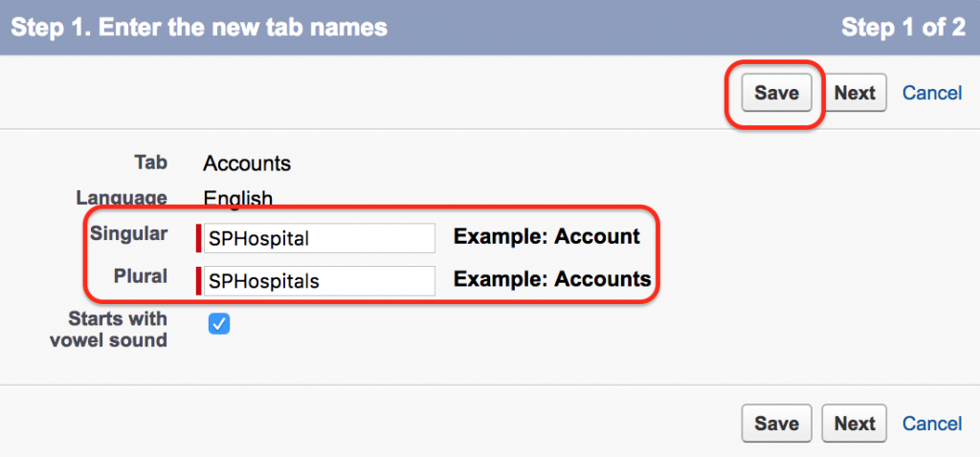Click the top Save button
Viewport: 980px width, 457px height.
(776, 93)
